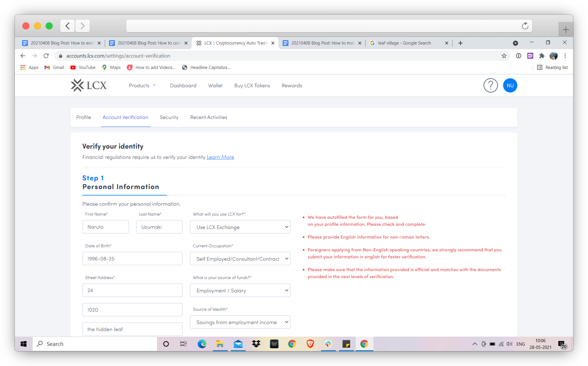Open Slack from taskbar

click(328, 344)
